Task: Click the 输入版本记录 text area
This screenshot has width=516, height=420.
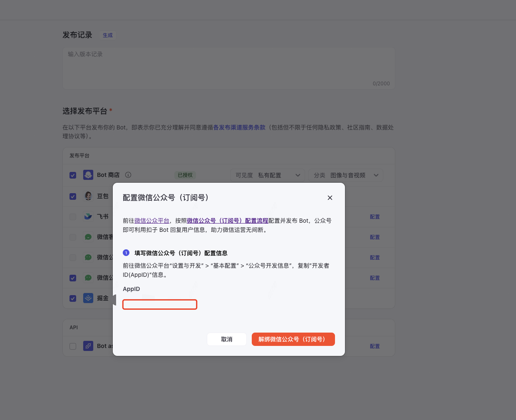Action: tap(229, 68)
